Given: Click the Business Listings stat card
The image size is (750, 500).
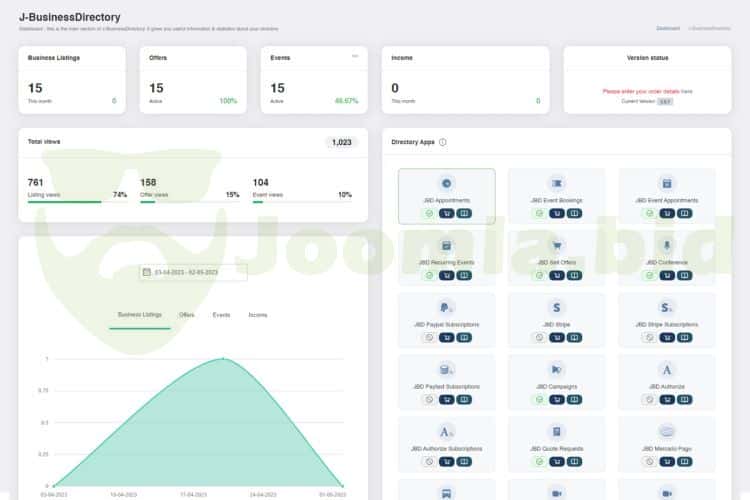Looking at the screenshot, I should pyautogui.click(x=72, y=80).
